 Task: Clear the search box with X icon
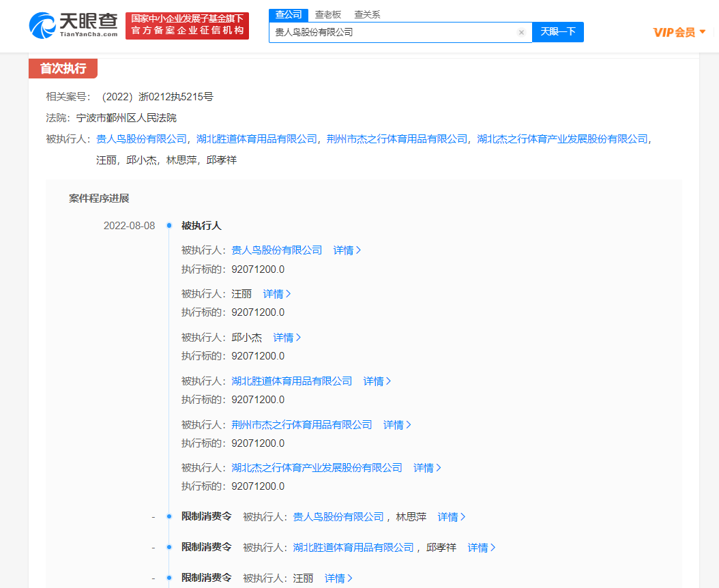click(521, 32)
